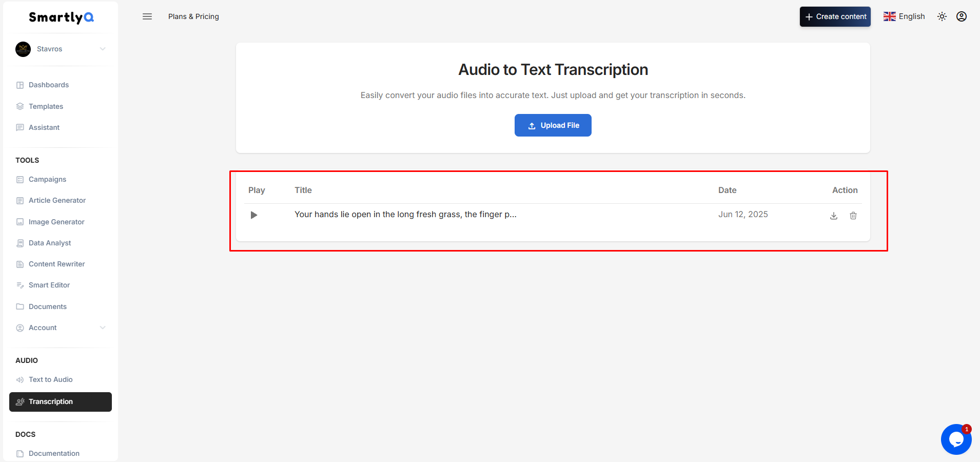Toggle the hamburger sidebar menu
This screenshot has height=462, width=980.
click(147, 16)
